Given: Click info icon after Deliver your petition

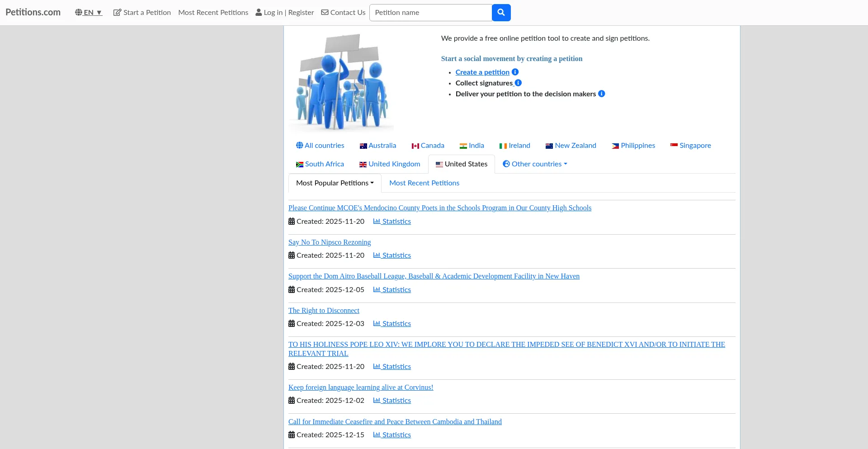Looking at the screenshot, I should coord(601,94).
